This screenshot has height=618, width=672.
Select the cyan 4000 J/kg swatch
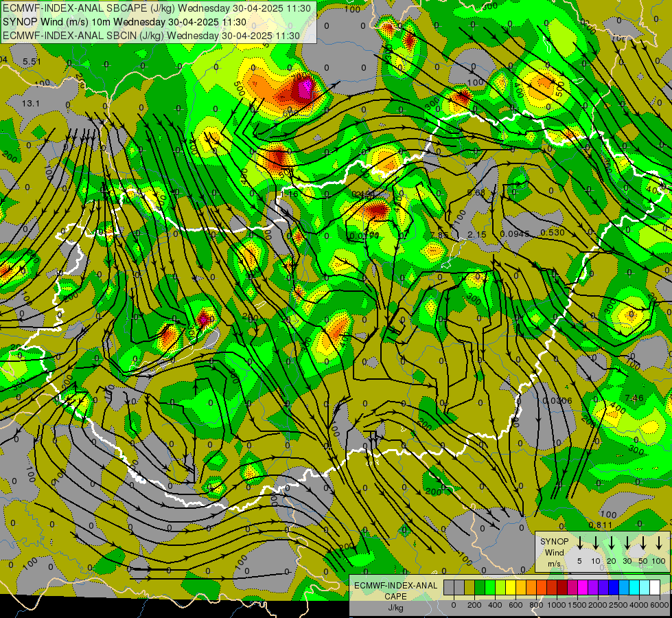[634, 588]
